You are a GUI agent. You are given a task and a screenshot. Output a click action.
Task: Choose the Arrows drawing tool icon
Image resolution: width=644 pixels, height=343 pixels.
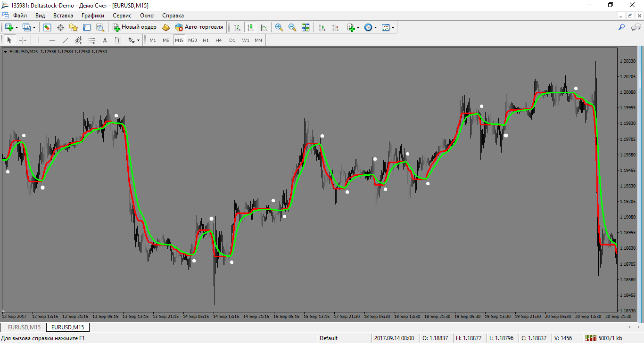tap(132, 40)
